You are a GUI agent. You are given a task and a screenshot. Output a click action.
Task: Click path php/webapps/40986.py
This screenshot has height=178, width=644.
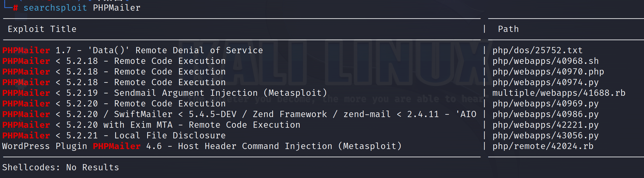(545, 114)
